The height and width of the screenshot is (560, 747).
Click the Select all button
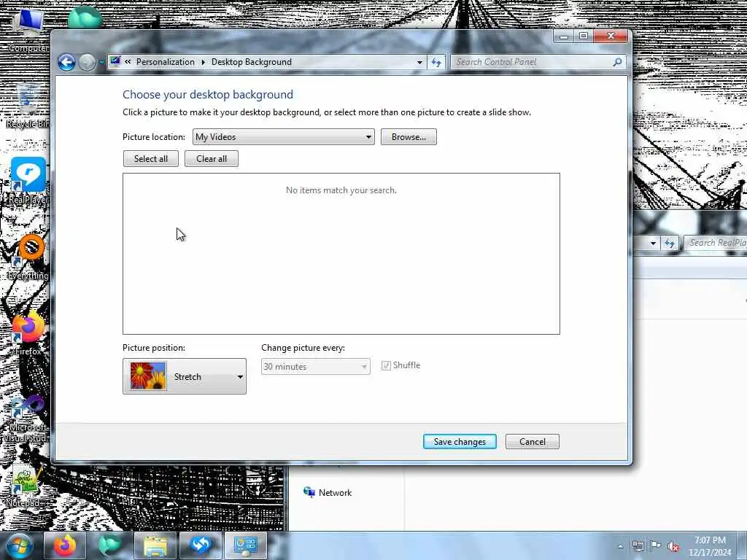click(x=150, y=158)
